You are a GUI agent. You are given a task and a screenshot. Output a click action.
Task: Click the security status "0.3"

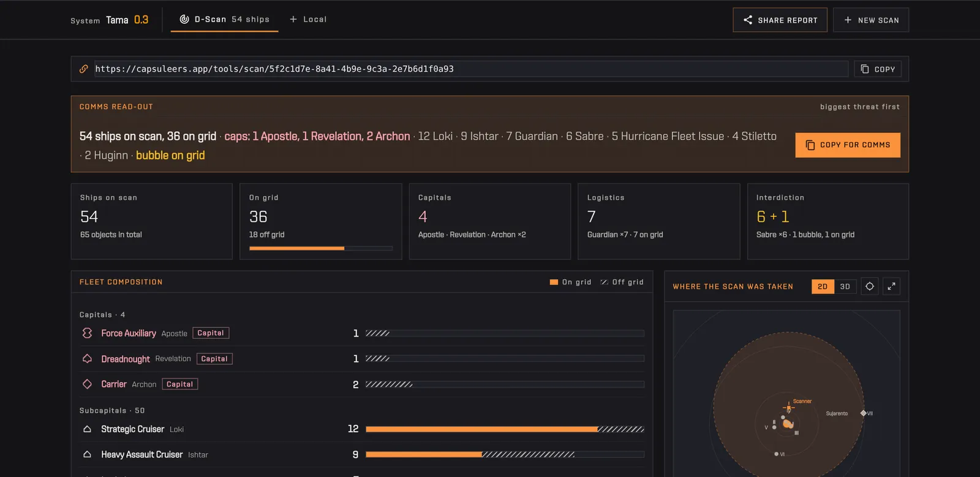[141, 20]
